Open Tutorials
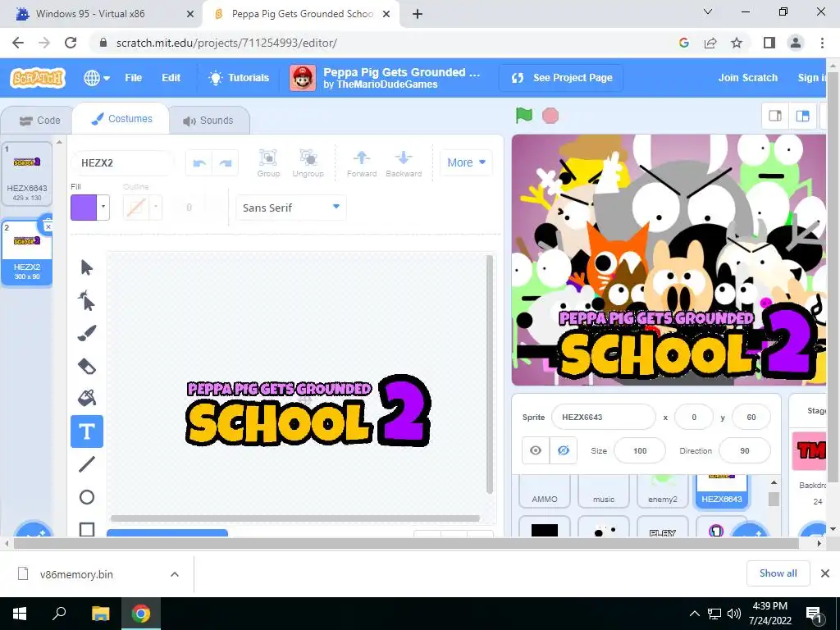840x630 pixels. 239,78
